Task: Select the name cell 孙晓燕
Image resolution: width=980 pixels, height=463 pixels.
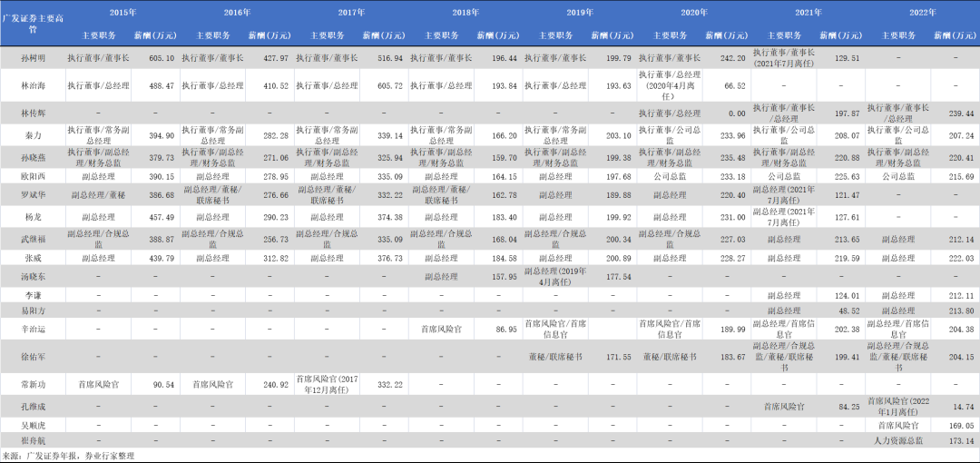Action: tap(33, 156)
